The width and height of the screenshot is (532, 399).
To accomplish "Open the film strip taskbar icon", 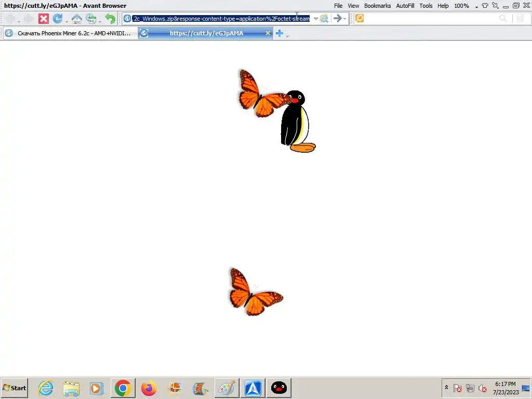I will coord(201,388).
